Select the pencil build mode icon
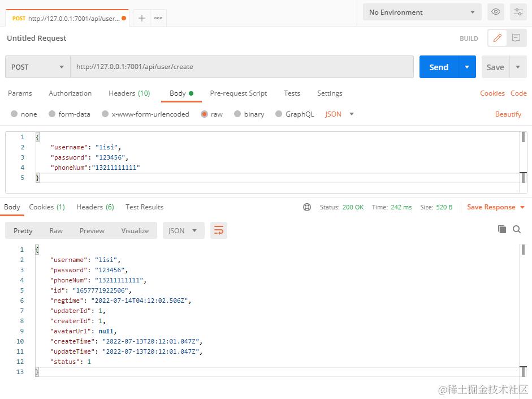 [x=498, y=38]
